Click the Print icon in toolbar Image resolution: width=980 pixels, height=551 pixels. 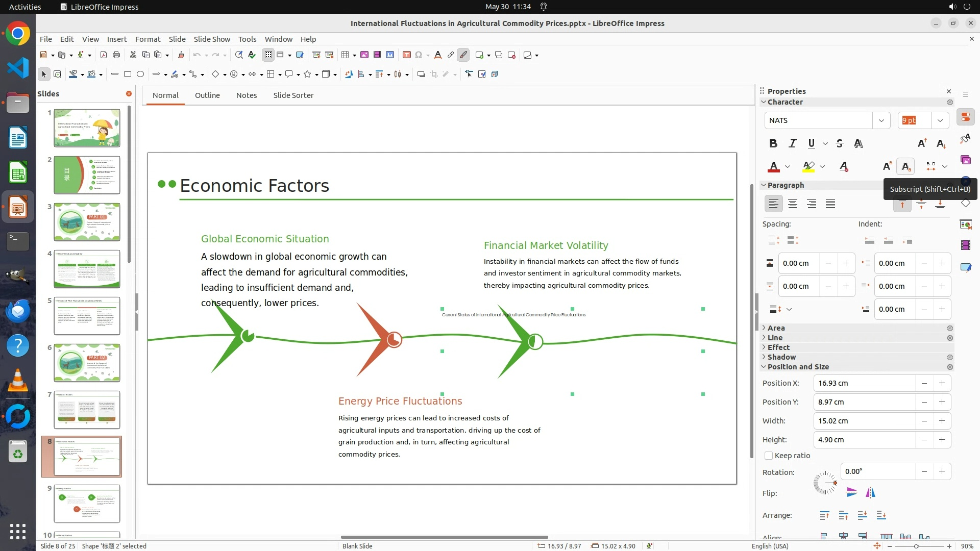click(116, 55)
